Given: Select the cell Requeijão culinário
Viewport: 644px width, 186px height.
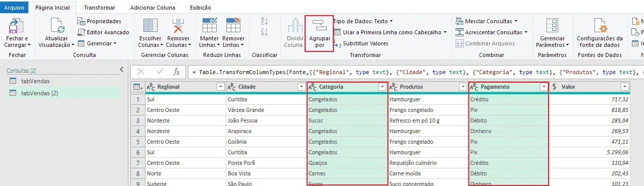Looking at the screenshot, I should click(x=428, y=163).
